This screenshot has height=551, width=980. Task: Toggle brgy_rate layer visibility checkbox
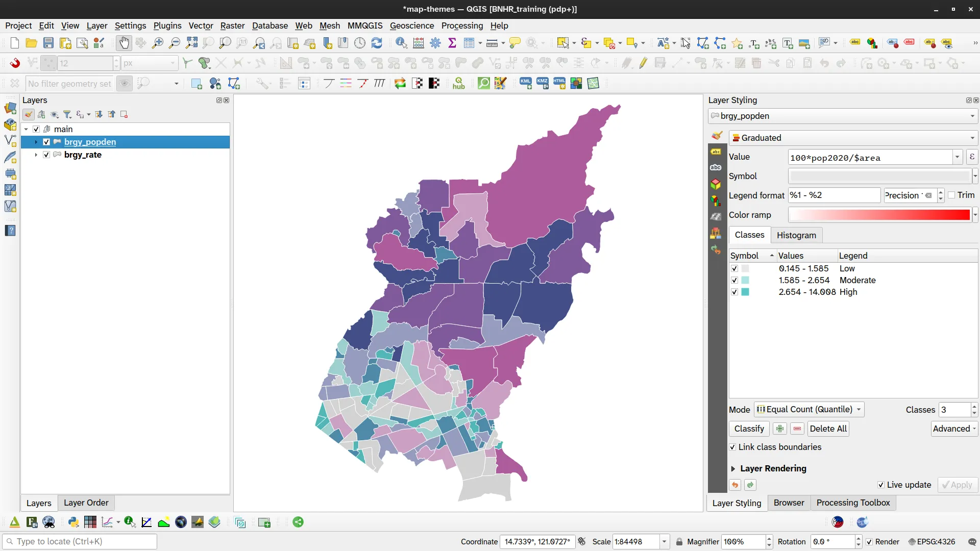click(x=46, y=155)
